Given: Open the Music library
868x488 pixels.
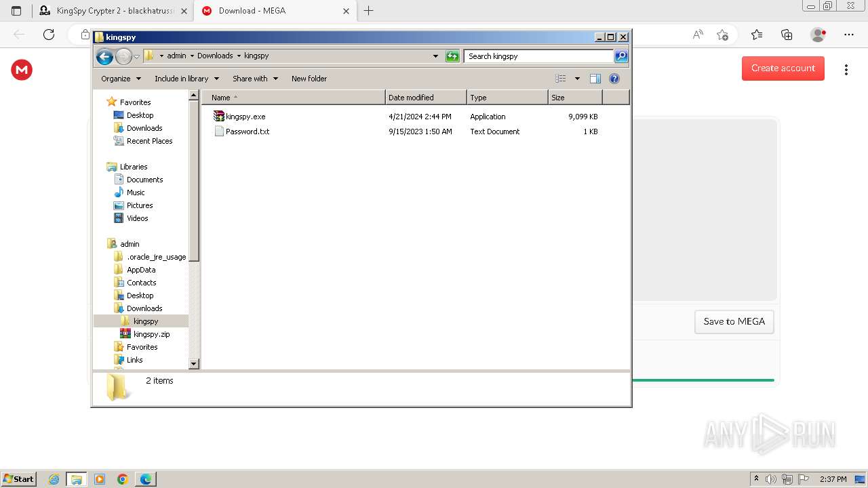Looking at the screenshot, I should [136, 192].
